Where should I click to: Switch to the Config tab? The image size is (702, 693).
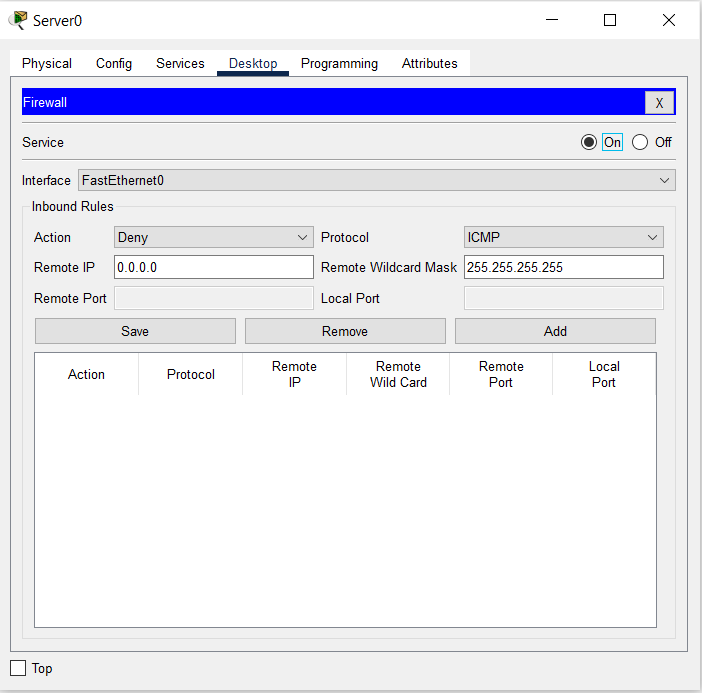pyautogui.click(x=114, y=63)
